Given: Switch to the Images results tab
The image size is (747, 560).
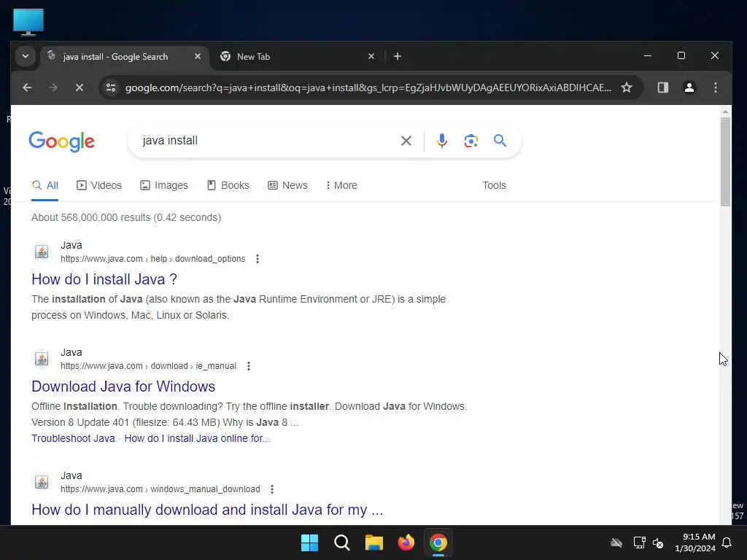Looking at the screenshot, I should (x=164, y=185).
